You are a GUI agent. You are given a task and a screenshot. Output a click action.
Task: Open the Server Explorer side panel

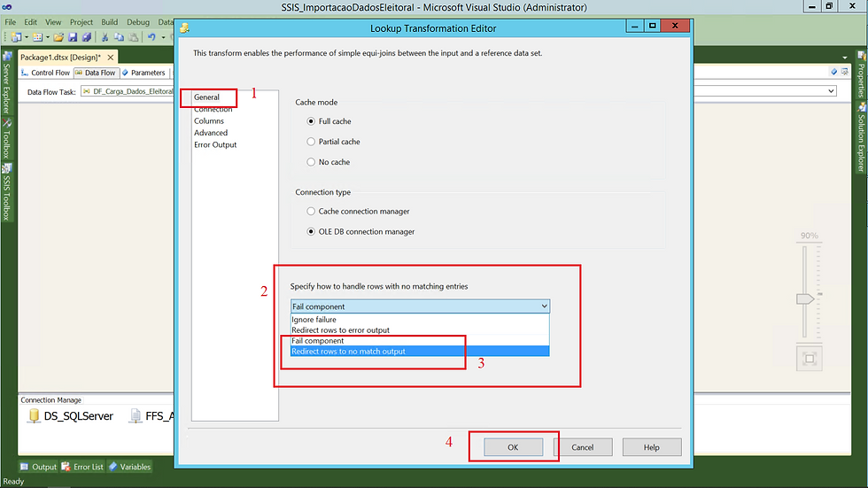(7, 83)
